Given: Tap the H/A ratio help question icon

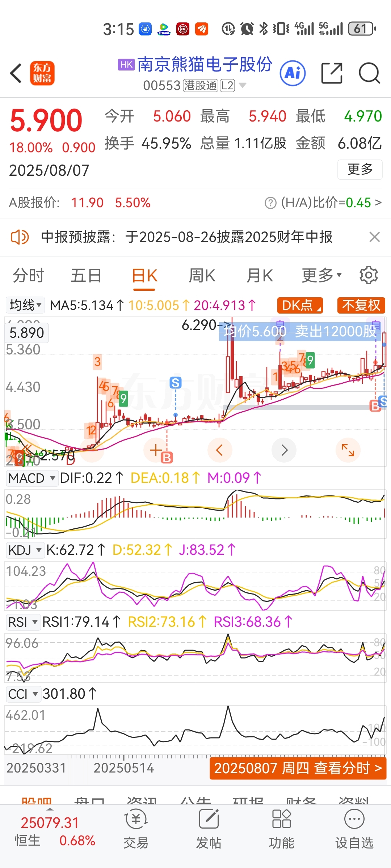Looking at the screenshot, I should (x=270, y=203).
